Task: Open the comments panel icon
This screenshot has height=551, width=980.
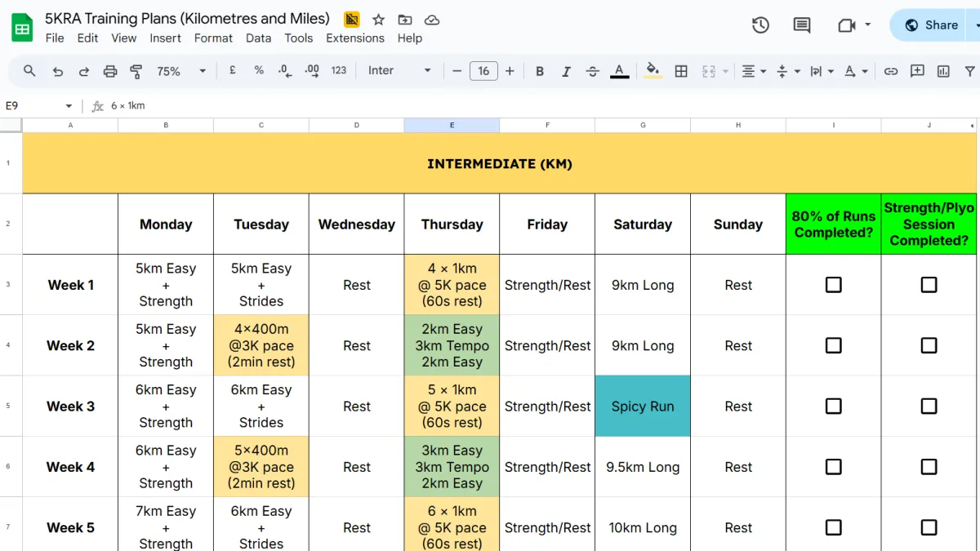Action: [x=802, y=25]
